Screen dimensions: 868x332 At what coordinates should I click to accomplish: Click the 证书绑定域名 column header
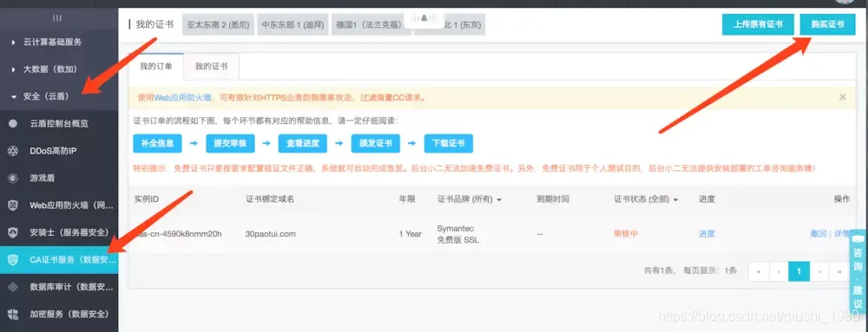[x=270, y=199]
